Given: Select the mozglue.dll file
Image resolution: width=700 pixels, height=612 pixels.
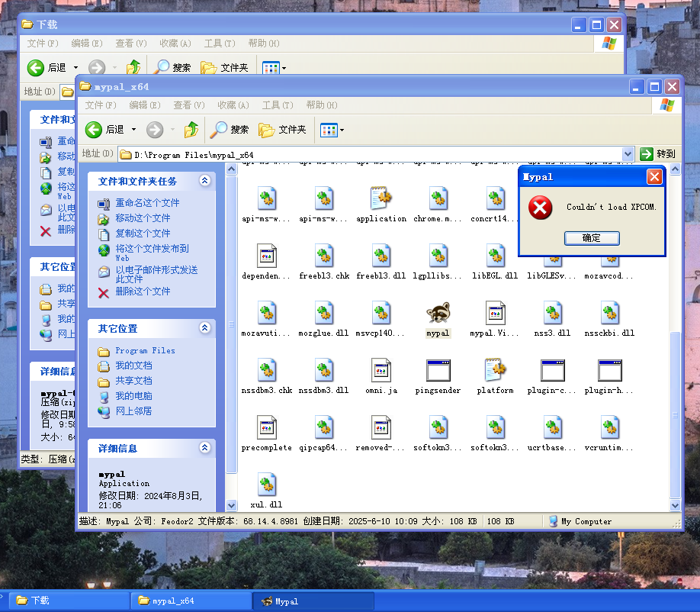Looking at the screenshot, I should pyautogui.click(x=324, y=313).
